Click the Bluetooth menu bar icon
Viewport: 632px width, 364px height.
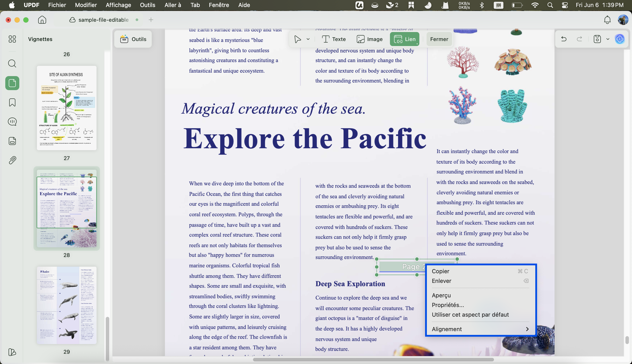pos(482,5)
